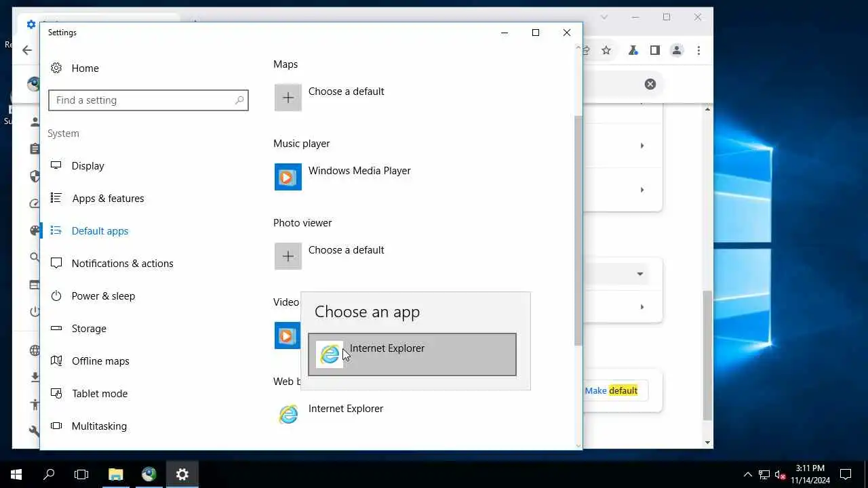The width and height of the screenshot is (868, 488).
Task: Clear the Chrome settings search with the X
Action: pos(650,84)
